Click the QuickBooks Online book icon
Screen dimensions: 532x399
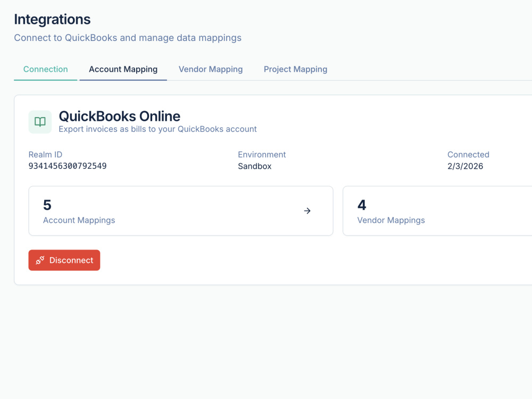40,122
